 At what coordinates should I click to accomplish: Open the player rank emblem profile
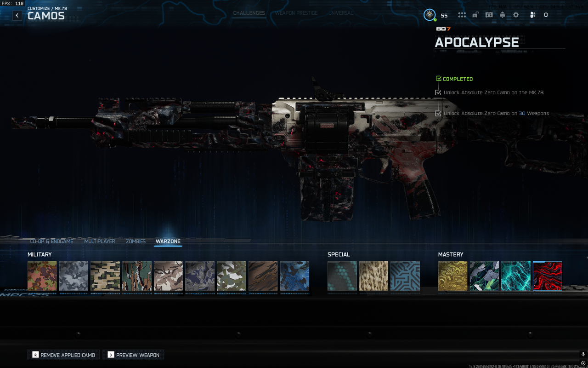pos(430,15)
